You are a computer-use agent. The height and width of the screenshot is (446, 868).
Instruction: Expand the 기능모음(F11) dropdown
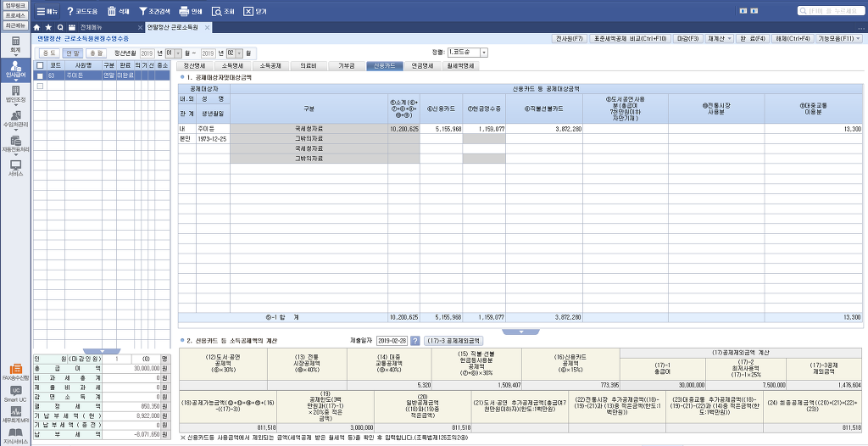pyautogui.click(x=840, y=39)
